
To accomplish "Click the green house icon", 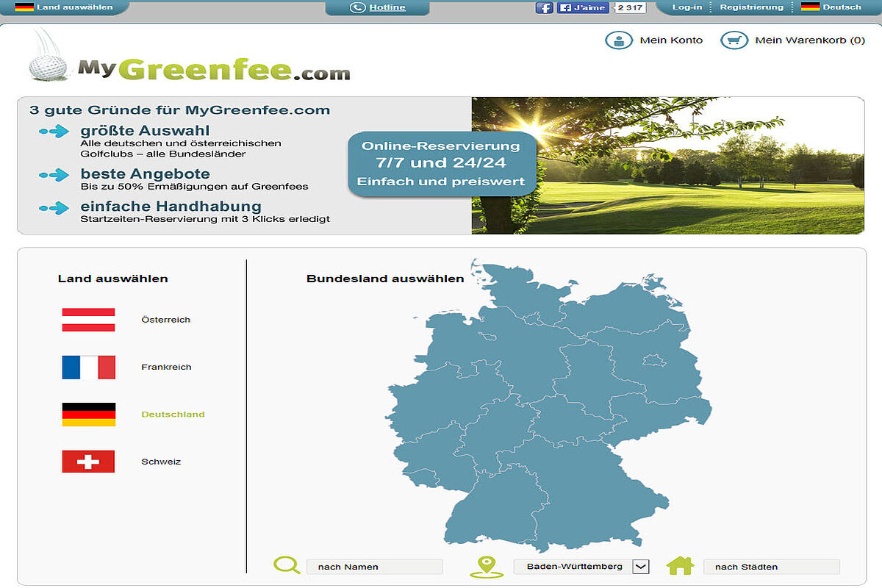I will click(680, 566).
